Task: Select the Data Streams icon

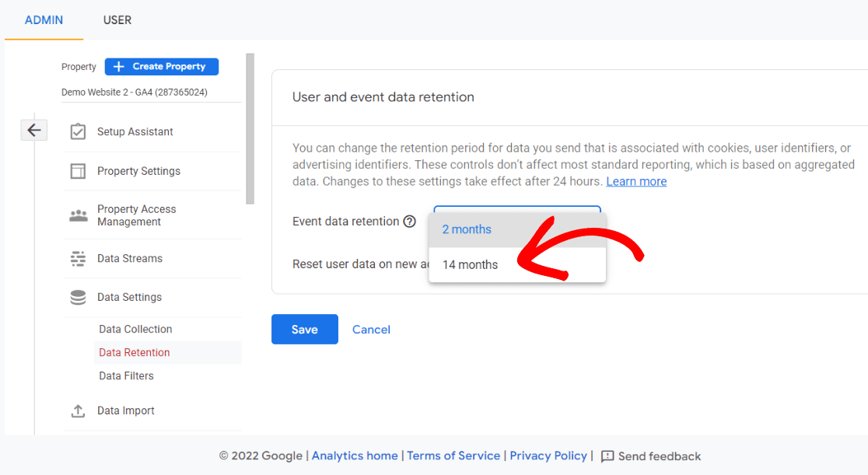Action: coord(78,258)
